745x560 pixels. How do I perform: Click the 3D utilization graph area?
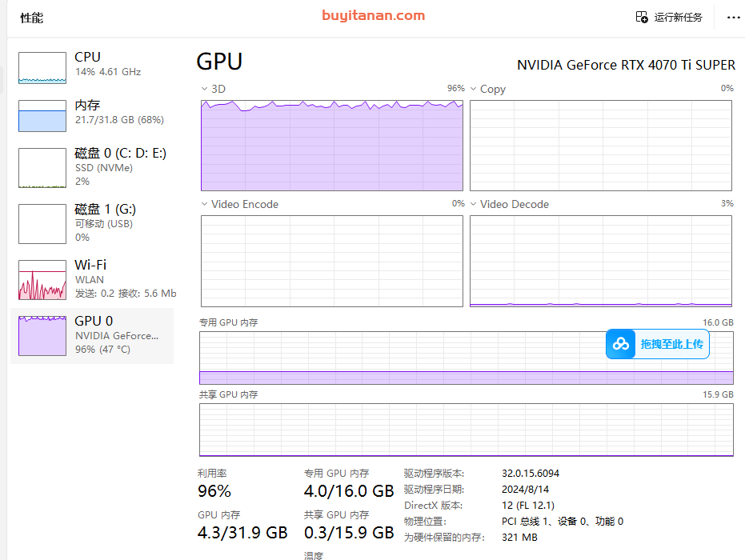[x=331, y=146]
